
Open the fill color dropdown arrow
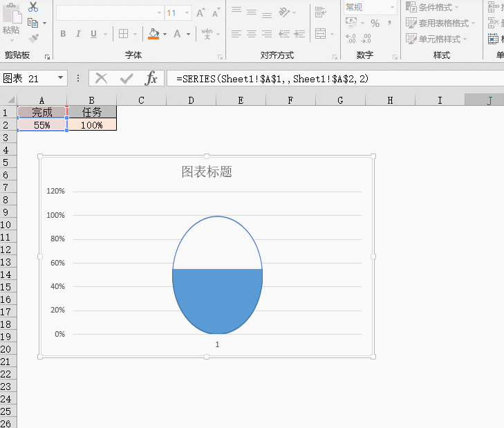coord(165,34)
